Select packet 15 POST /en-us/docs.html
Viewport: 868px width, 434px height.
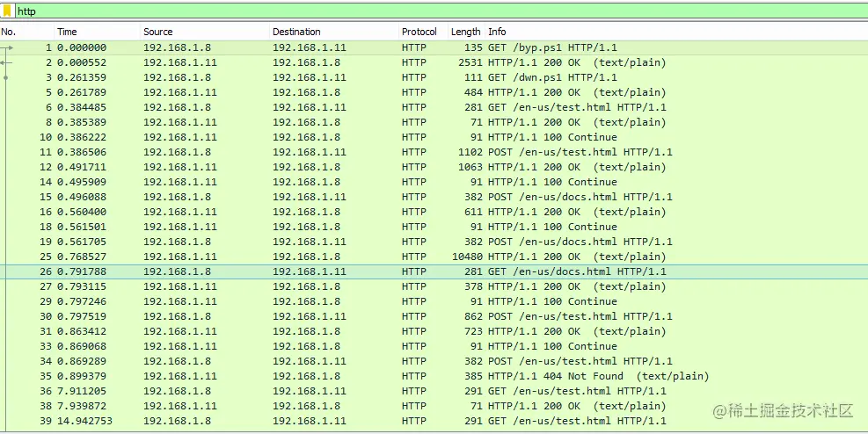[x=434, y=197]
